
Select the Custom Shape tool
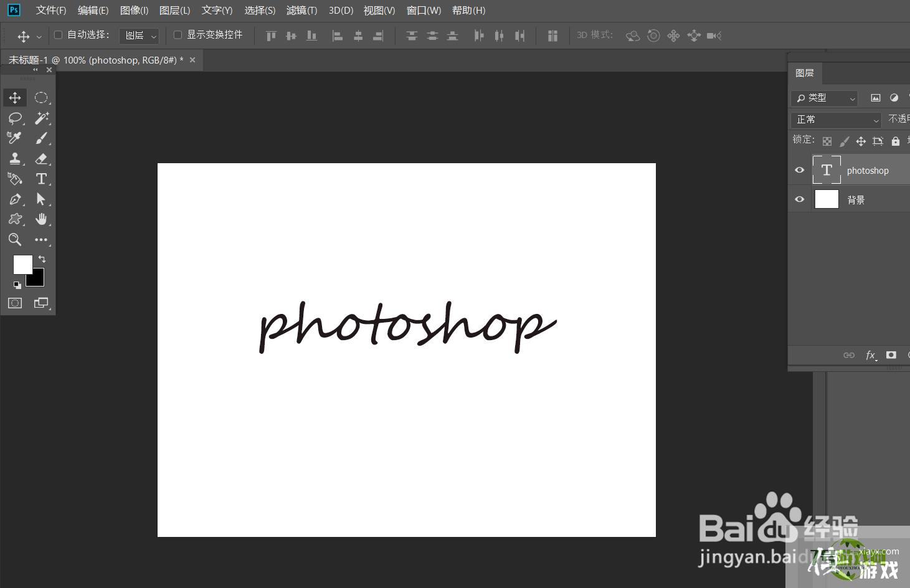15,219
